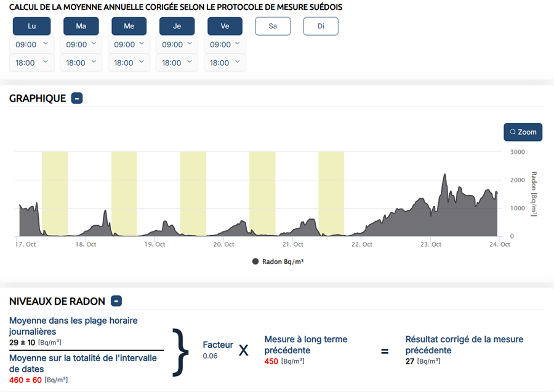This screenshot has width=554, height=392.
Task: Open Monday 09:00 start time dropdown
Action: (32, 44)
